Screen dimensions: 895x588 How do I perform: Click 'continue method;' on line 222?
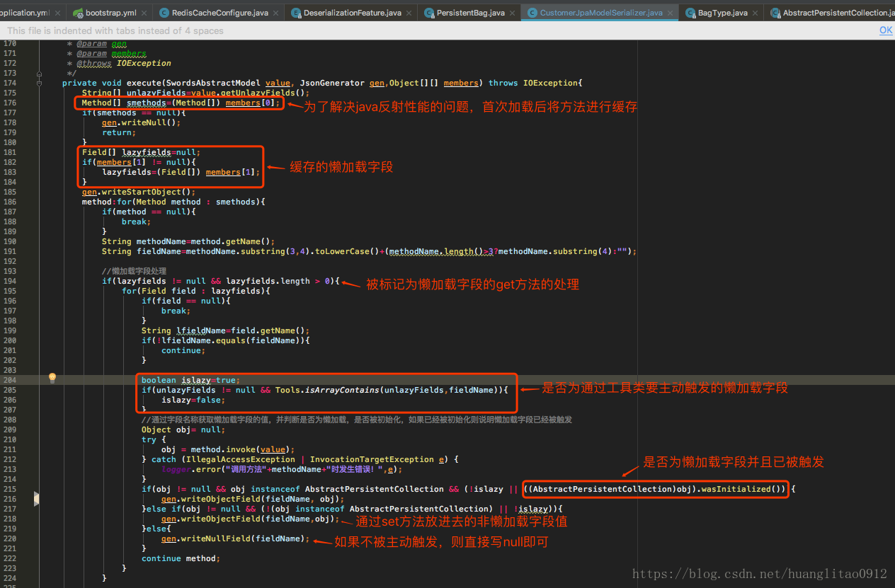pyautogui.click(x=181, y=558)
